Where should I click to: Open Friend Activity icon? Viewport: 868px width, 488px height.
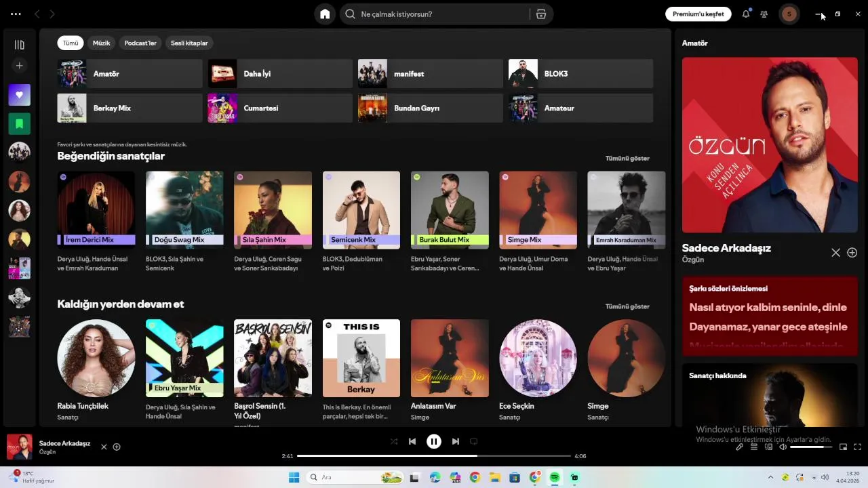[x=764, y=14]
